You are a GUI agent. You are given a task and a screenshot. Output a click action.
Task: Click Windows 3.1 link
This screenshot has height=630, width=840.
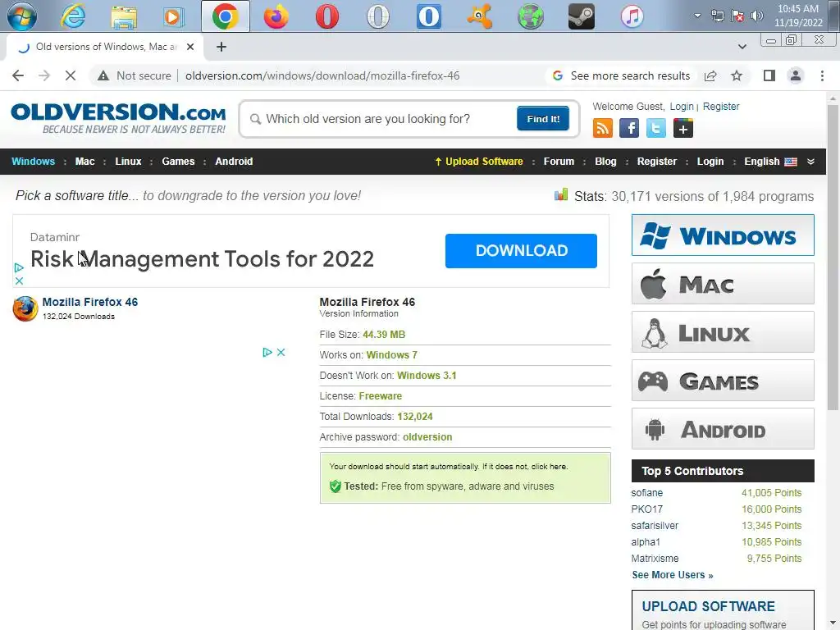click(427, 376)
